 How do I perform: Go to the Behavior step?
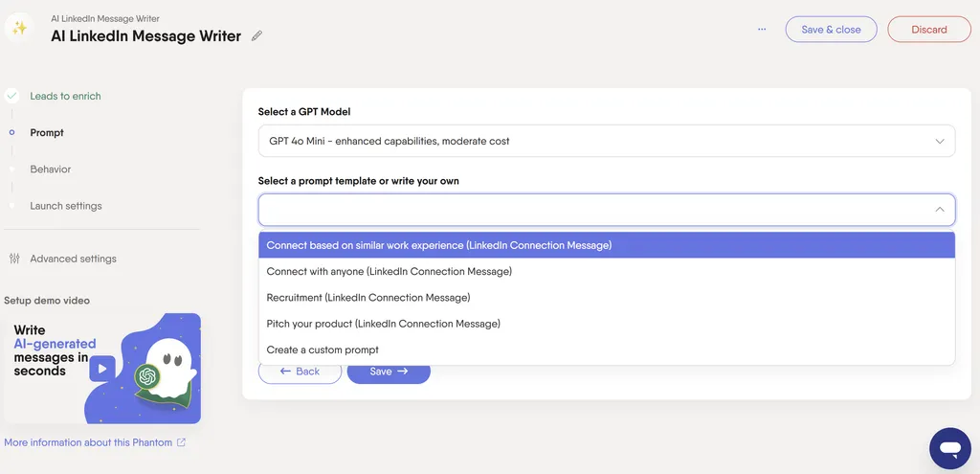[x=50, y=169]
